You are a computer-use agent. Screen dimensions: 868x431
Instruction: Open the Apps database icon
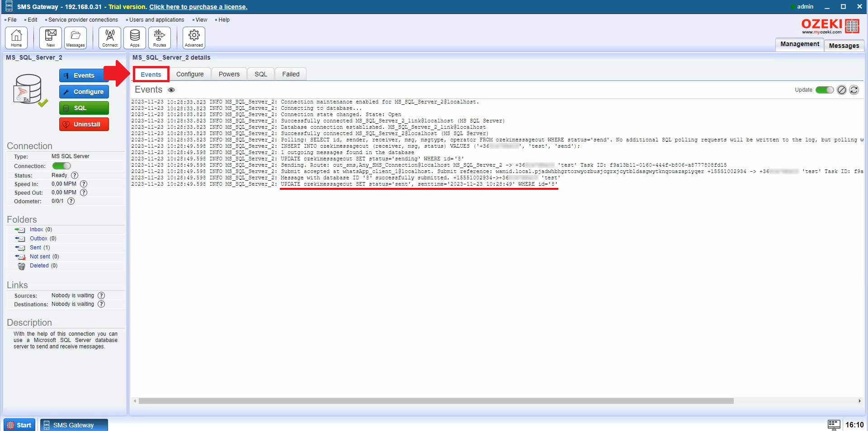click(x=135, y=37)
